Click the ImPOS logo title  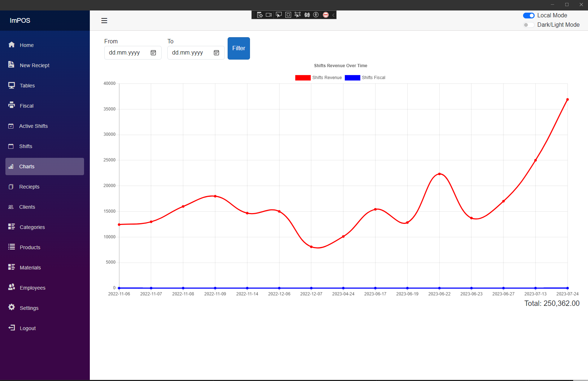(20, 21)
